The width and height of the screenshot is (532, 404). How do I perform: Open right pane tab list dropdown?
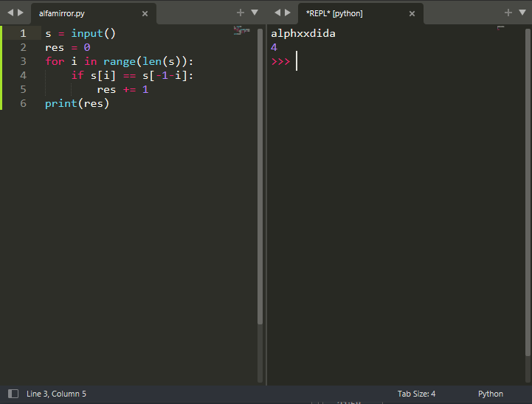(x=522, y=13)
